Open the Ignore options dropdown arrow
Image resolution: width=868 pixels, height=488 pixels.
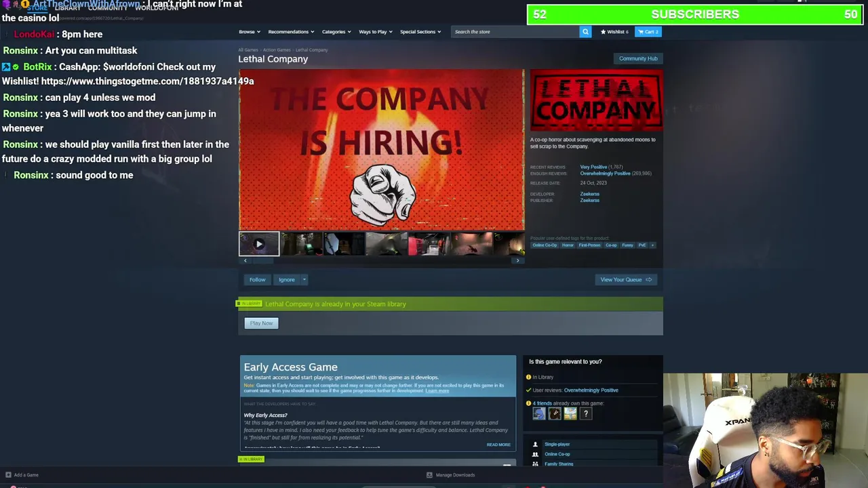[x=304, y=280]
